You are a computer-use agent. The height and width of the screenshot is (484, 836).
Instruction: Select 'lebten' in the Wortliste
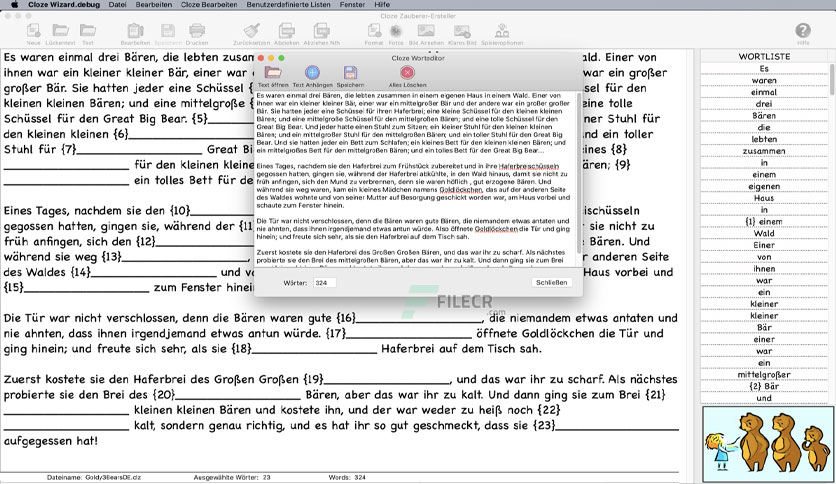click(764, 139)
